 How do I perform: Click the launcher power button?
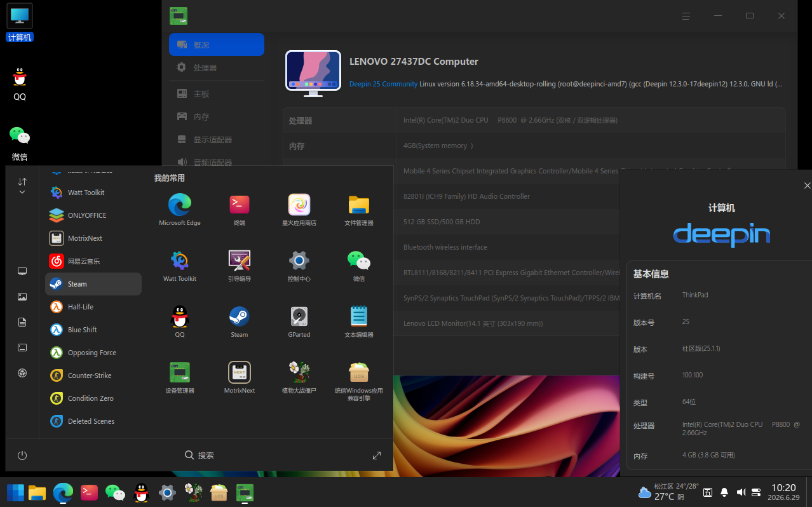coord(22,456)
